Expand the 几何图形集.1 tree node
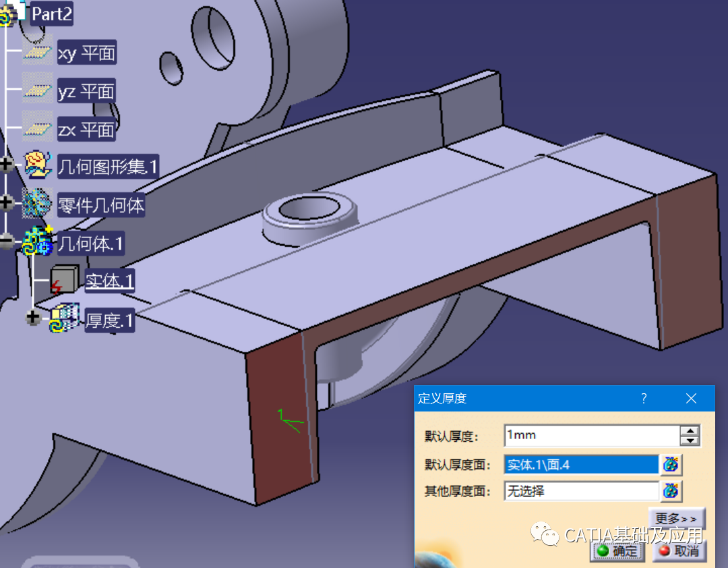This screenshot has width=728, height=568. (7, 165)
